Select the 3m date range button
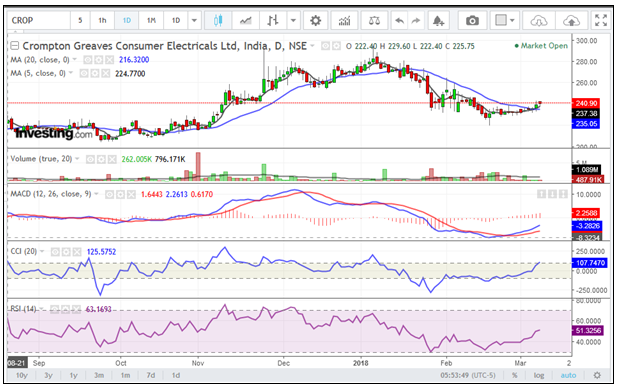Screen dimensions: 618x390 (x=99, y=375)
